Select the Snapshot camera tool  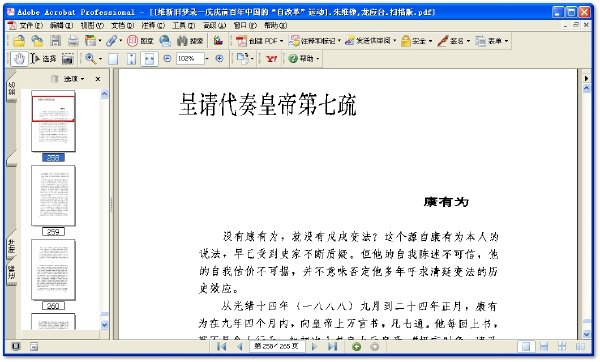coord(68,59)
